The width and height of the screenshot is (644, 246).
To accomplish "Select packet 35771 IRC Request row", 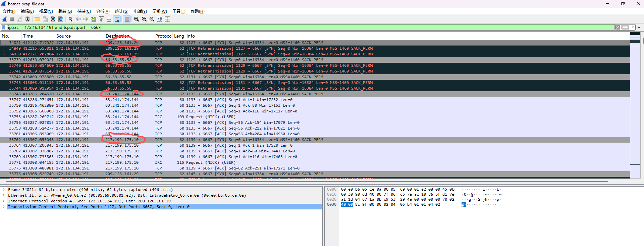I will [x=315, y=162].
